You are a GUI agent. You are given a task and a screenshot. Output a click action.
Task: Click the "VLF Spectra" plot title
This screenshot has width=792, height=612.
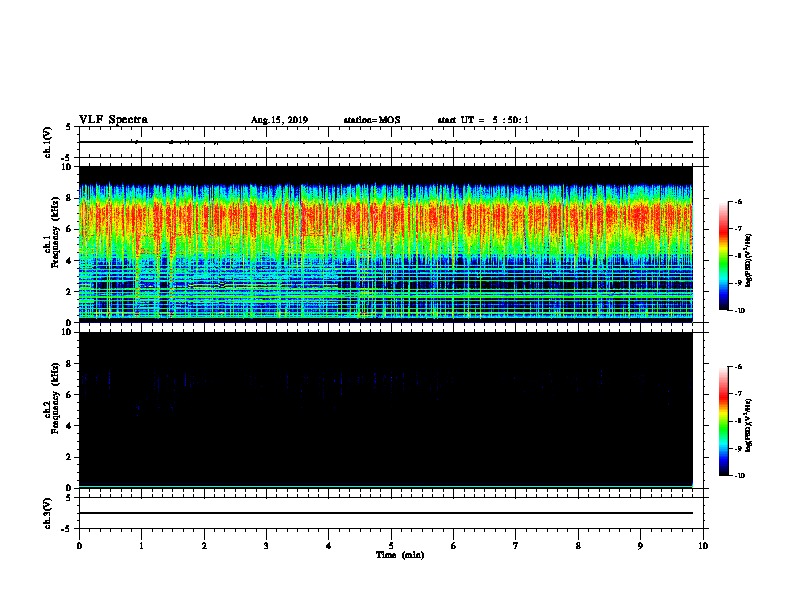(113, 120)
